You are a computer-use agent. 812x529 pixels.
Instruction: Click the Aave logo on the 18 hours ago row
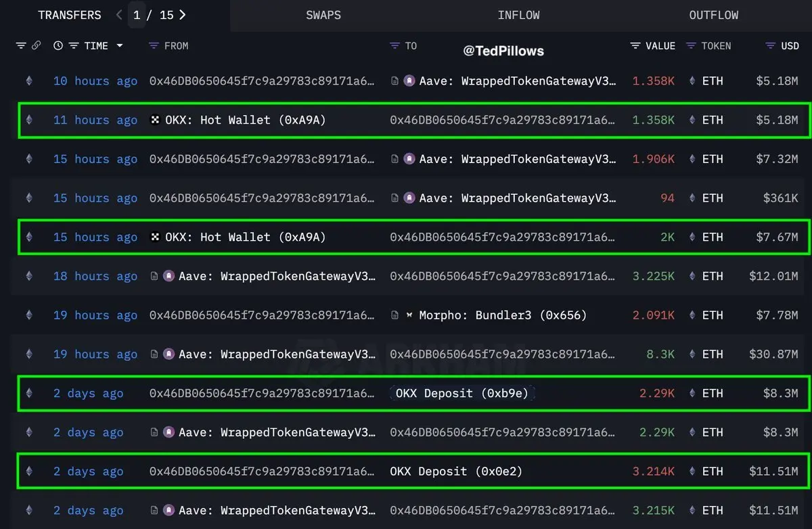point(168,277)
